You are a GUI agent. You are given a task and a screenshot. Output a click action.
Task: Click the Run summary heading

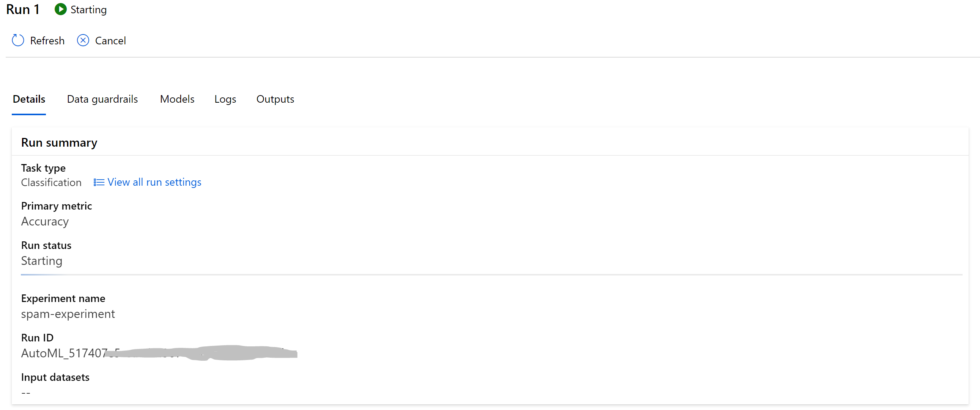[x=59, y=142]
